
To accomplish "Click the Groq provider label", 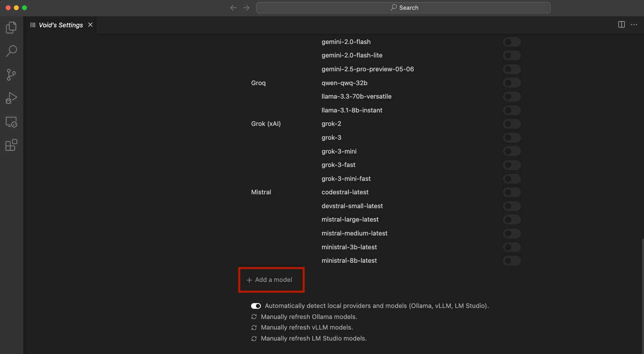I will click(258, 83).
